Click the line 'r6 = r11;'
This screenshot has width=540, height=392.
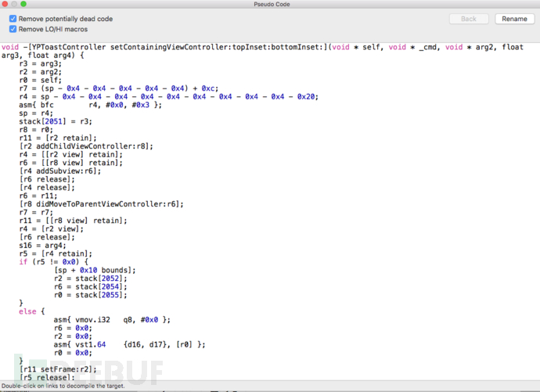tap(38, 196)
